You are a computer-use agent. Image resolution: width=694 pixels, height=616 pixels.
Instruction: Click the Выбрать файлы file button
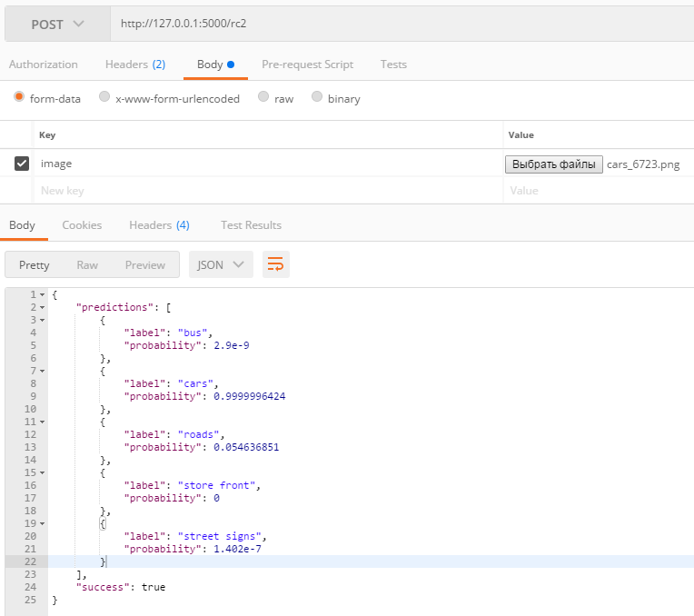point(554,164)
